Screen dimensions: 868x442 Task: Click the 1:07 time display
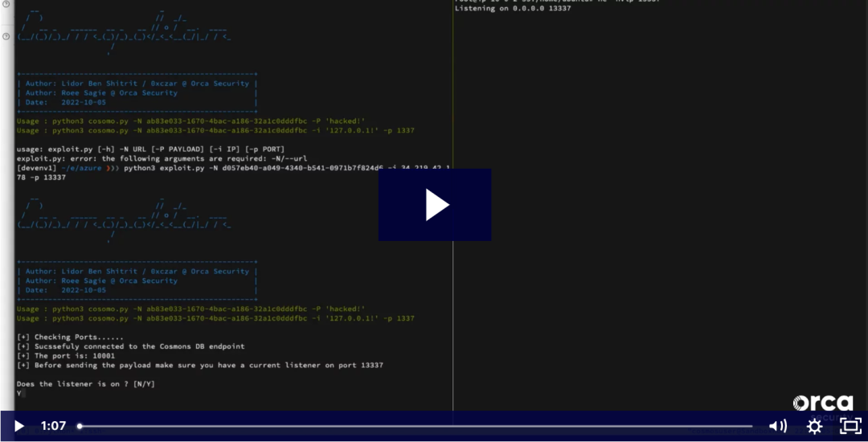(x=53, y=426)
